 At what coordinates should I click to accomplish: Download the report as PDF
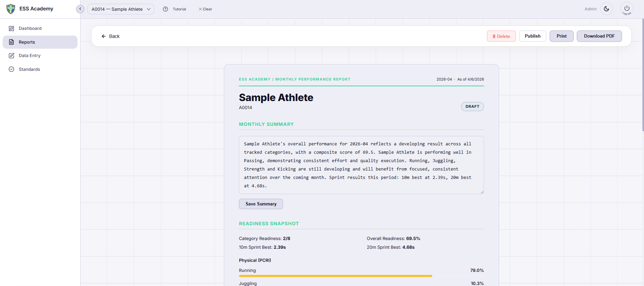click(x=599, y=36)
